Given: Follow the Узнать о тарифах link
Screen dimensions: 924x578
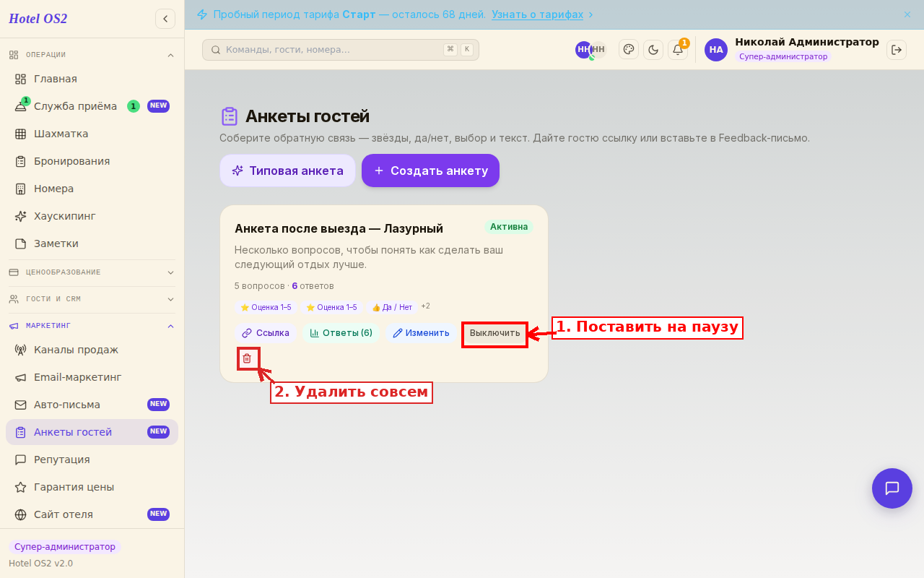Looking at the screenshot, I should tap(538, 14).
